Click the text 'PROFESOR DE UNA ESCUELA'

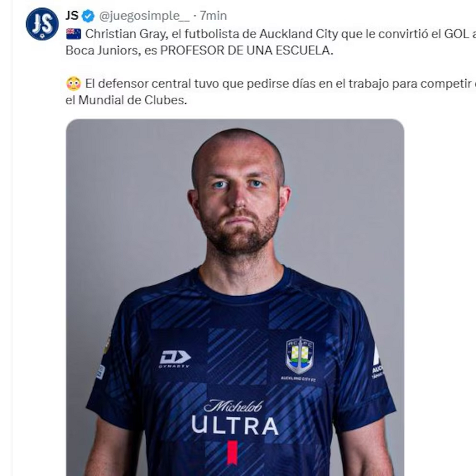click(x=246, y=50)
